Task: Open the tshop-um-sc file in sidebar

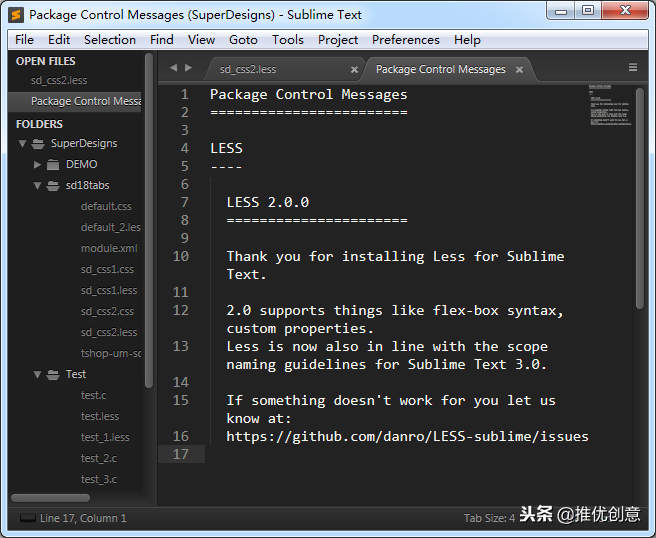Action: 111,354
